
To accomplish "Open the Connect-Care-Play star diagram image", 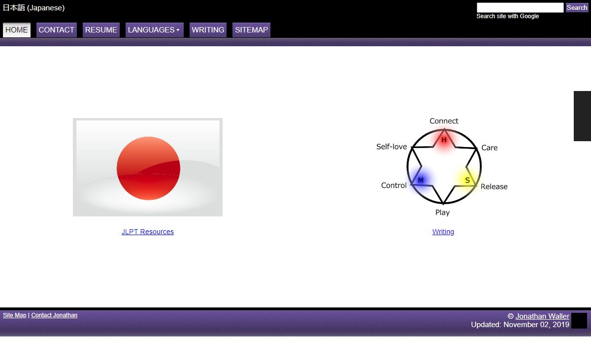I will pyautogui.click(x=442, y=167).
